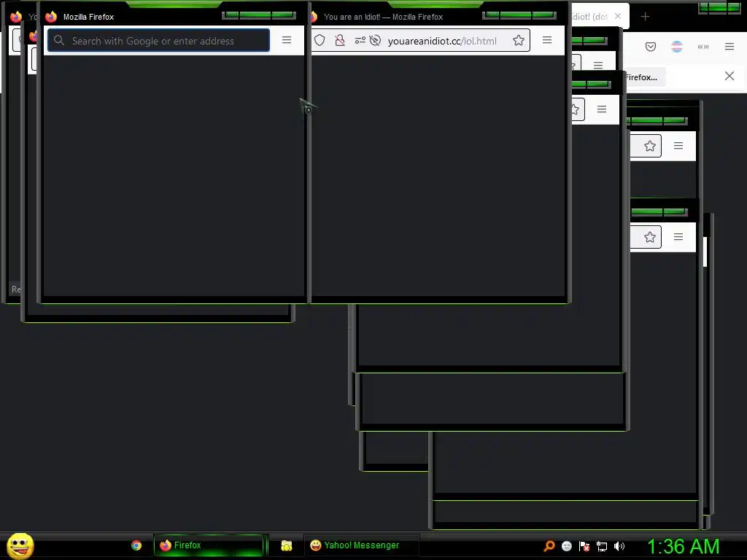Viewport: 747px width, 560px height.
Task: Dismiss the notification bar with the X
Action: click(x=729, y=76)
